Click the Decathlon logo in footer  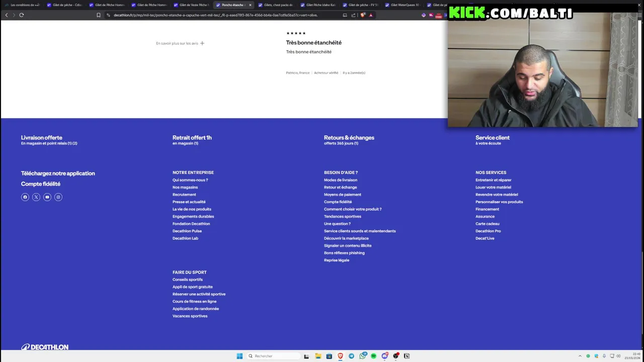pyautogui.click(x=45, y=347)
